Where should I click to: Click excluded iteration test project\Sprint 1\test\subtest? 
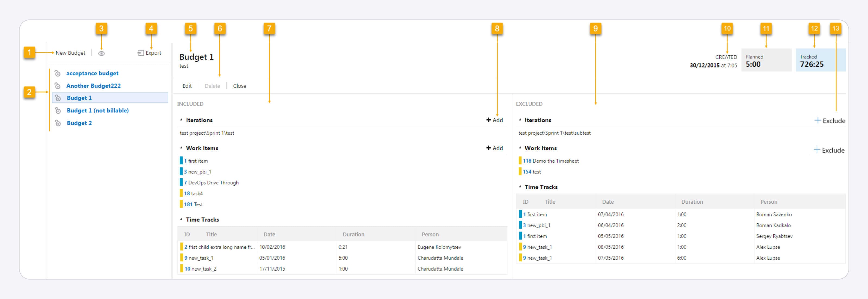[554, 133]
